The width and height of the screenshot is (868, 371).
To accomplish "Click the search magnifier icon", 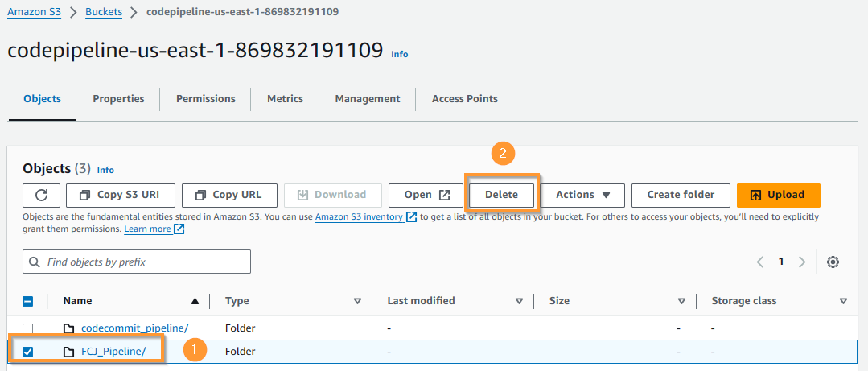I will click(35, 262).
